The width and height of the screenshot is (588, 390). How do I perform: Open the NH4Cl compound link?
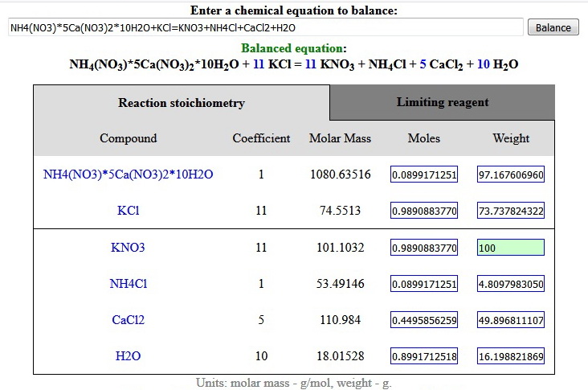tap(129, 283)
